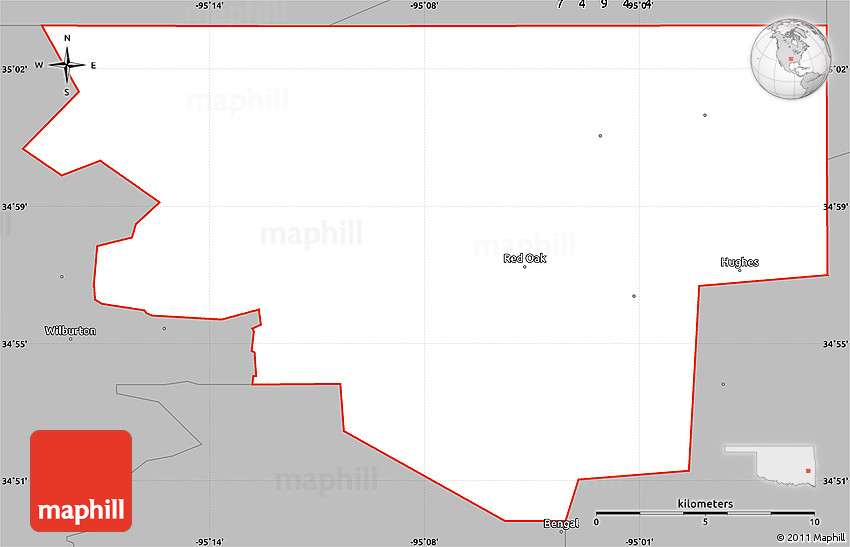
Task: Select the Bengal town label
Action: click(x=561, y=523)
